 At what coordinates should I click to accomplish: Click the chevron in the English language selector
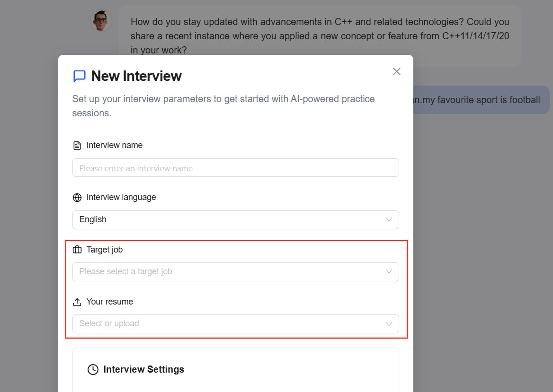tap(388, 220)
